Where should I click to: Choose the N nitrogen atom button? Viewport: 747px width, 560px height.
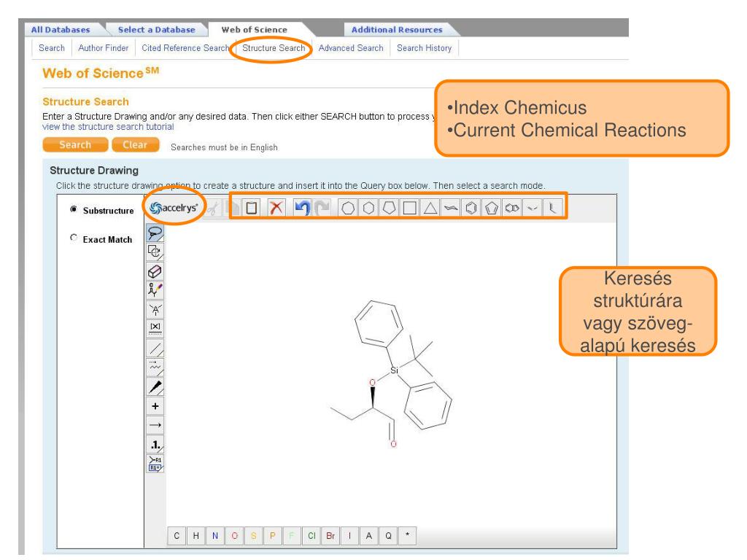[215, 536]
